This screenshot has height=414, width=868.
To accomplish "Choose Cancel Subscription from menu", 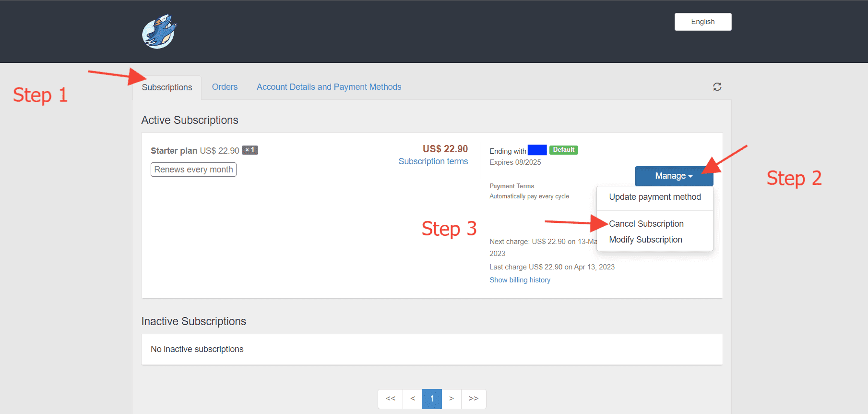I will click(x=646, y=224).
